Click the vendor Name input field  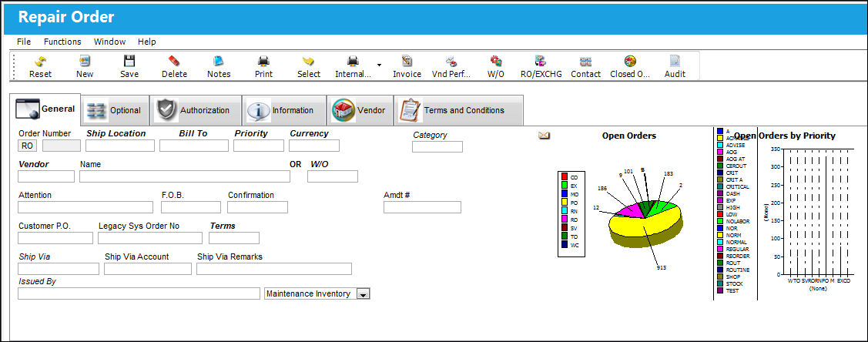click(185, 176)
